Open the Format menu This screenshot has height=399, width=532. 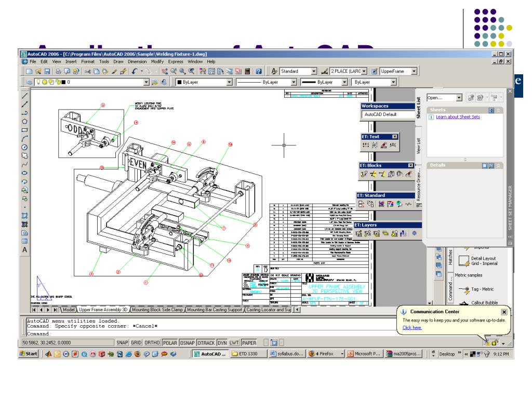(88, 62)
